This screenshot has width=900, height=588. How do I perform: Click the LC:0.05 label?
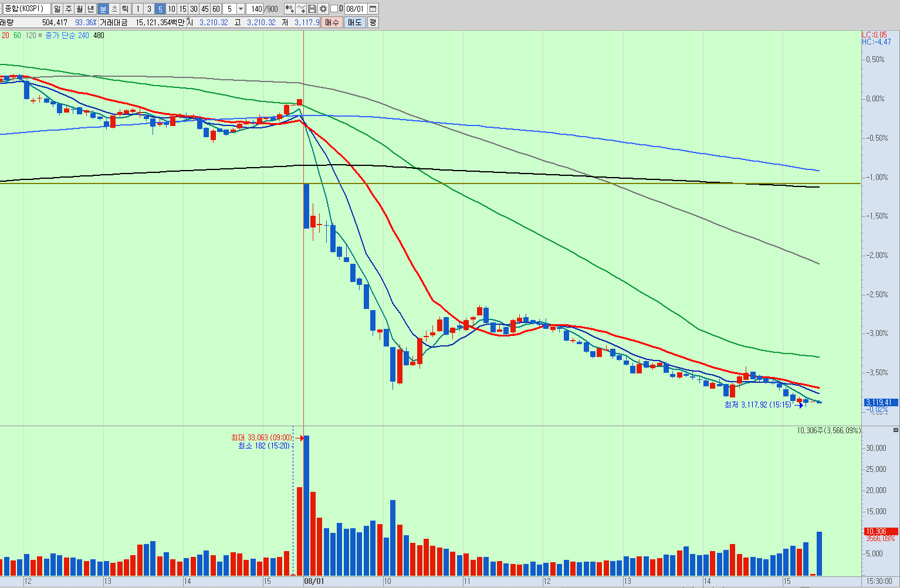click(x=874, y=35)
